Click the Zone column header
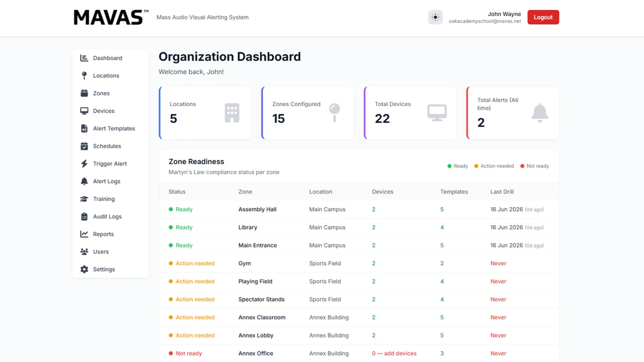 245,192
